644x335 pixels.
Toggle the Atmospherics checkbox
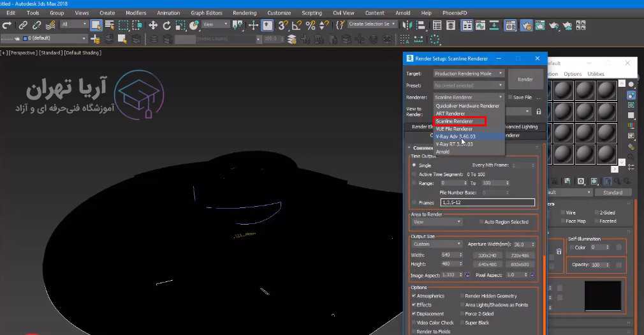pyautogui.click(x=414, y=295)
